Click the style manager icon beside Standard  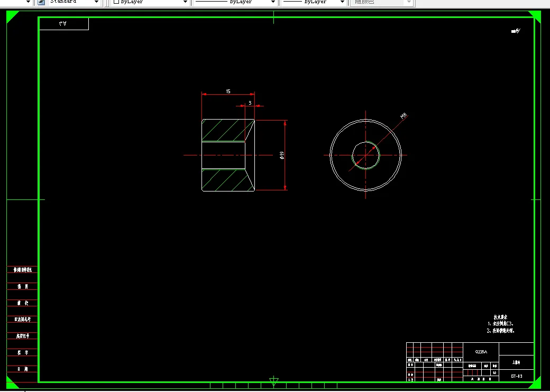pyautogui.click(x=41, y=2)
